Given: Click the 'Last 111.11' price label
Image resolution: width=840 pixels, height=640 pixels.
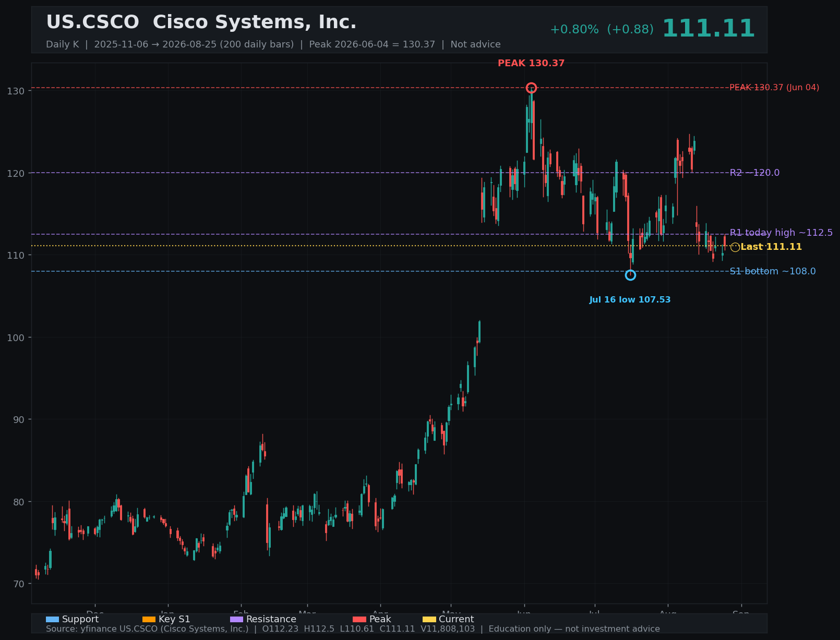Looking at the screenshot, I should [x=771, y=247].
